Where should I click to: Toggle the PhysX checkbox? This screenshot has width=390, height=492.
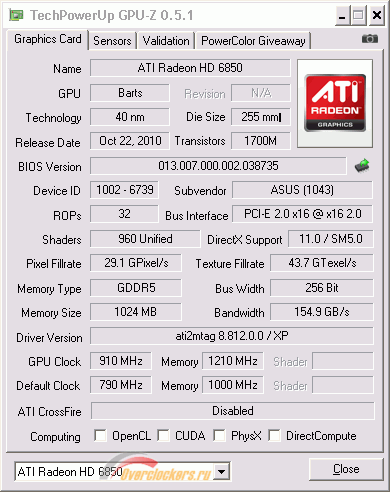pyautogui.click(x=219, y=436)
